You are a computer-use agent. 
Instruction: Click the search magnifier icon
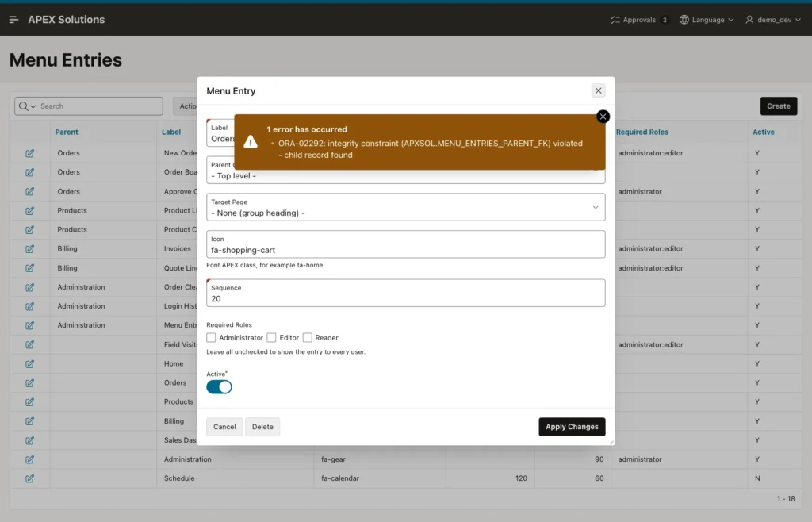(23, 106)
